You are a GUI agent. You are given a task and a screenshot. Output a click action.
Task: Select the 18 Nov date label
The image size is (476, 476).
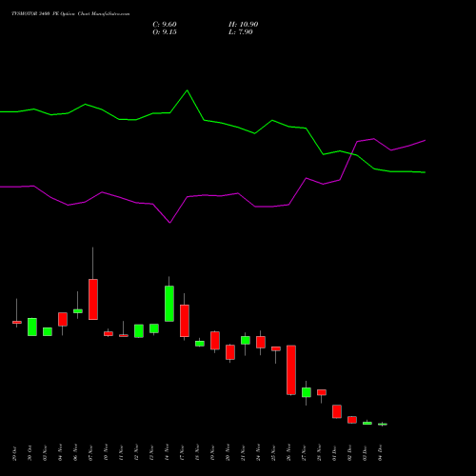197,453
